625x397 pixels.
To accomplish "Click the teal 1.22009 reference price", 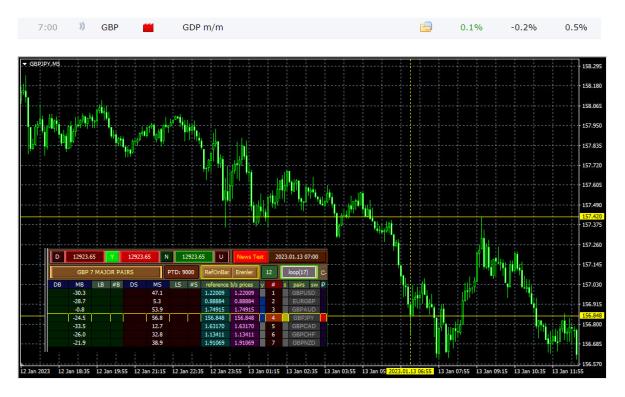I will tap(215, 293).
